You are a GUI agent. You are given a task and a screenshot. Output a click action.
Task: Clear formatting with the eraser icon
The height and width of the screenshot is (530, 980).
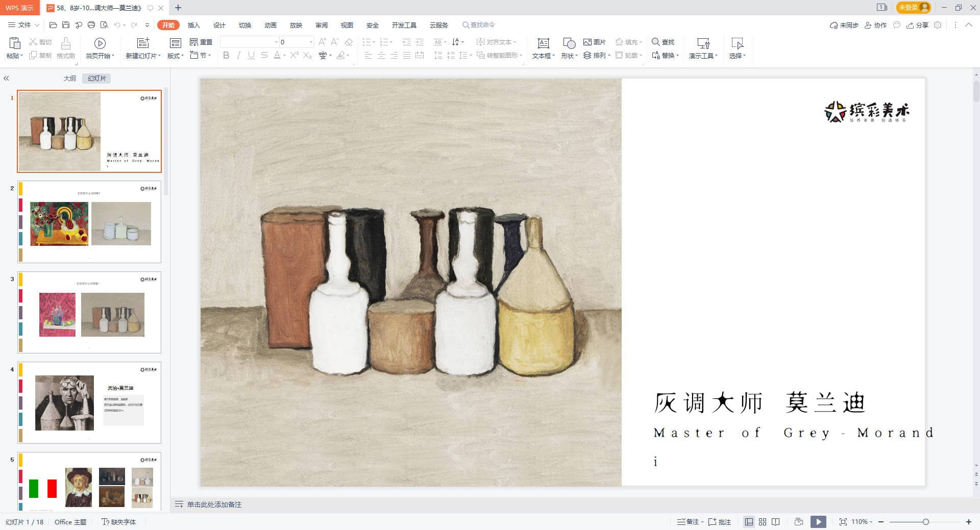point(349,42)
